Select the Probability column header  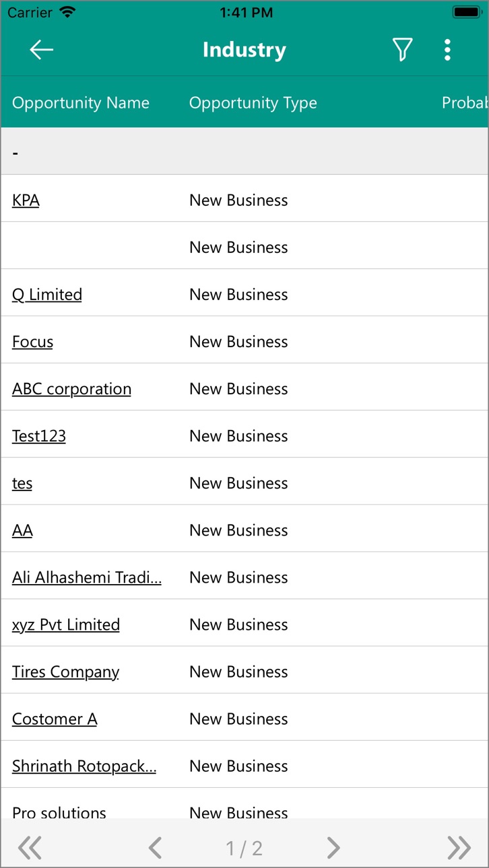pos(465,103)
